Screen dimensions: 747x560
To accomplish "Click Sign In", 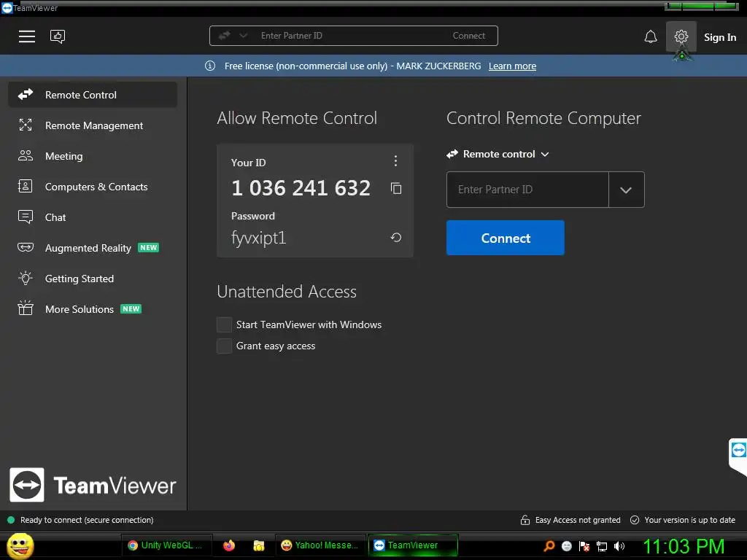I will (x=720, y=37).
